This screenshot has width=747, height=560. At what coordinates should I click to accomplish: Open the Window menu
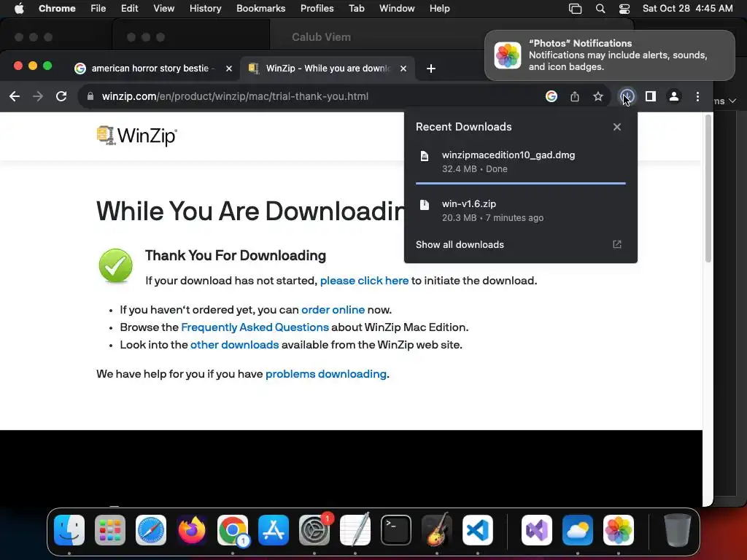pyautogui.click(x=397, y=9)
